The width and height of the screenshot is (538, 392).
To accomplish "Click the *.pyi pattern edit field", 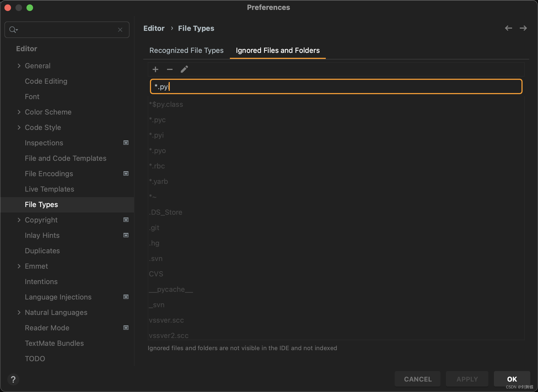I will pyautogui.click(x=336, y=87).
